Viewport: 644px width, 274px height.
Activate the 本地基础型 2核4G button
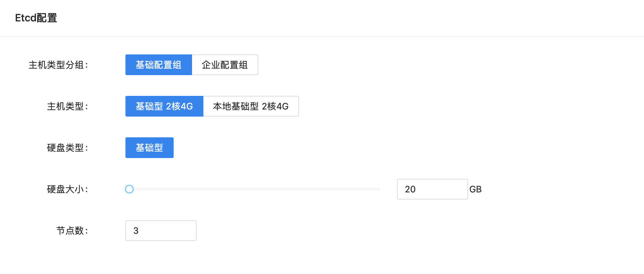tap(251, 106)
